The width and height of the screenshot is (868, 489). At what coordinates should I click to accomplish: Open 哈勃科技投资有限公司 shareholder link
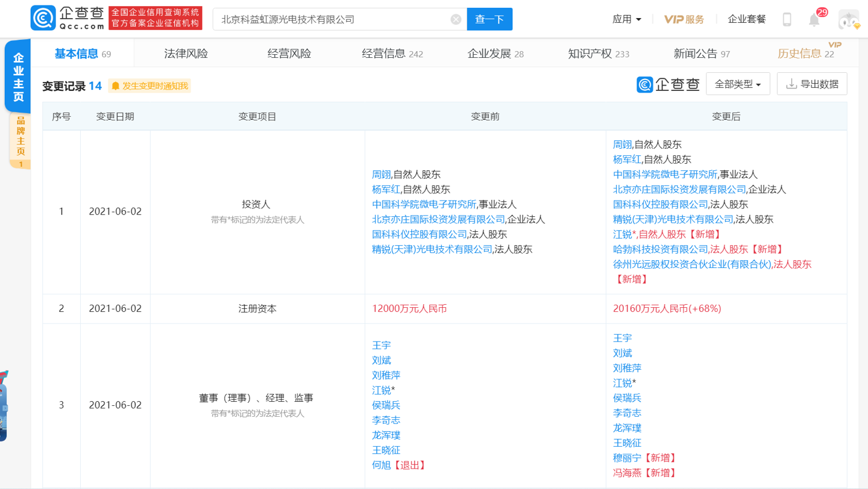[x=660, y=249]
